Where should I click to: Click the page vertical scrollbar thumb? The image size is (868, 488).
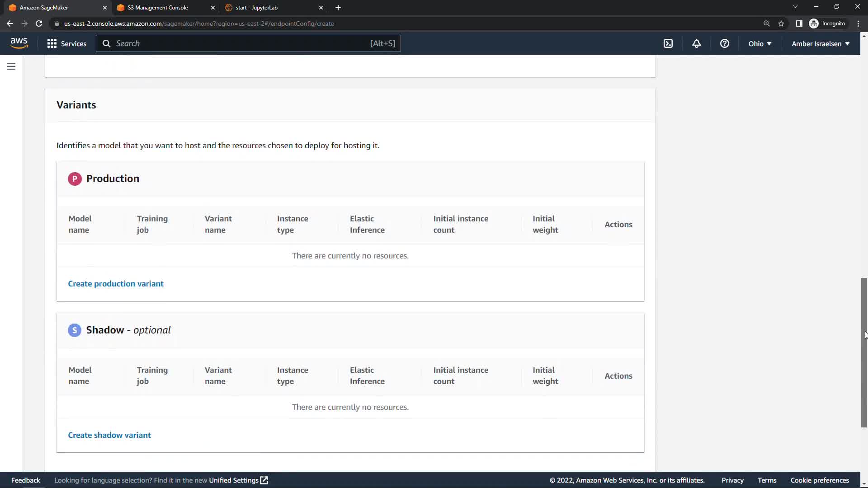coord(864,352)
